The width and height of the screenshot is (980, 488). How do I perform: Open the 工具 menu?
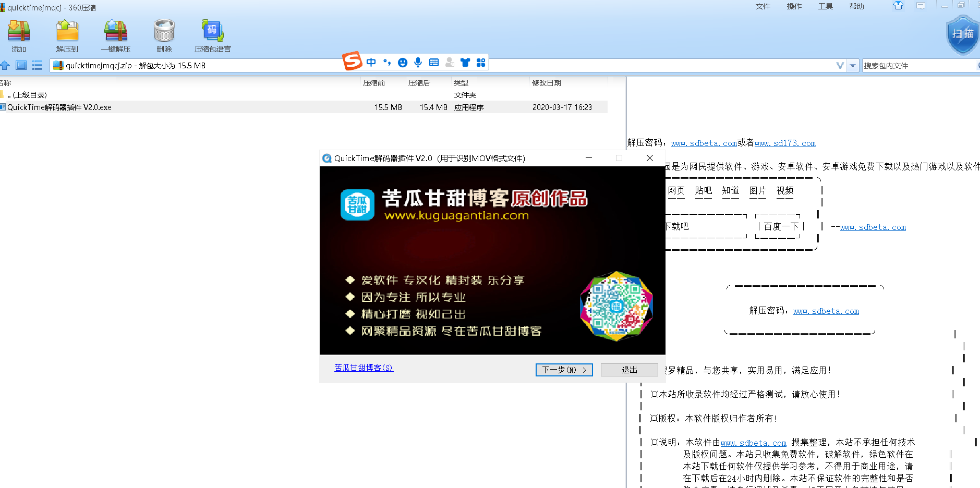pyautogui.click(x=826, y=6)
